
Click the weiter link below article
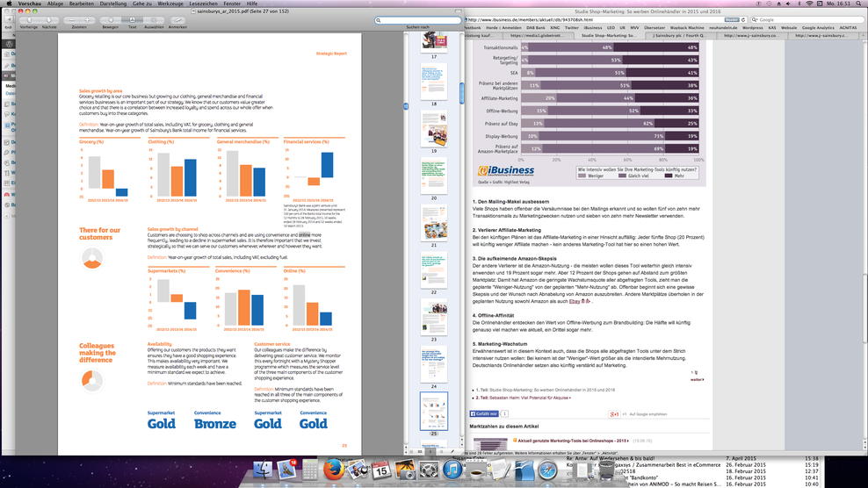click(x=697, y=379)
